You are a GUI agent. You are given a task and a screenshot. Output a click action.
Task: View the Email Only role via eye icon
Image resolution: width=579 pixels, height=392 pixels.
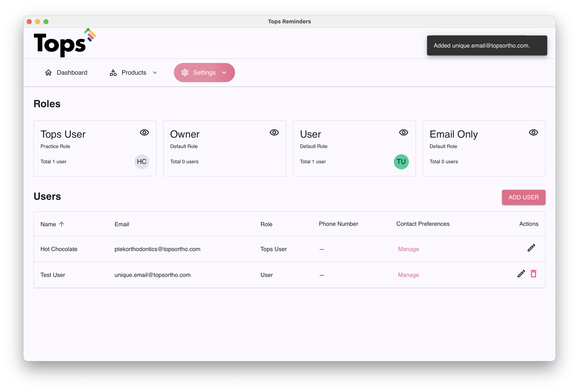[533, 132]
